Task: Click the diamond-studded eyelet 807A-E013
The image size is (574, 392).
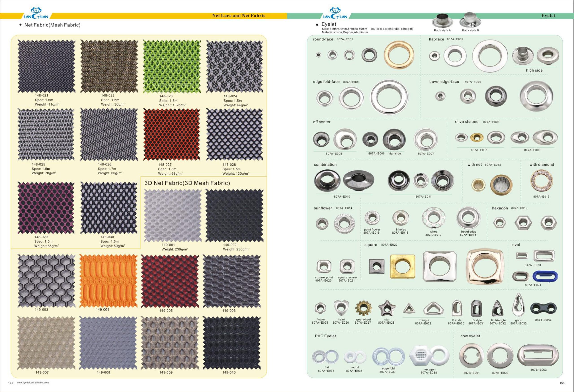Action: tap(541, 180)
